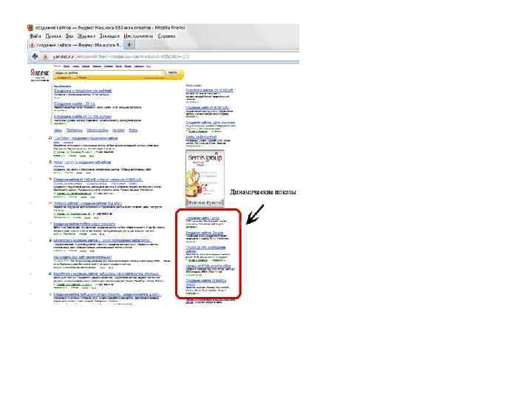Click the site identity icon in the address bar

point(46,57)
